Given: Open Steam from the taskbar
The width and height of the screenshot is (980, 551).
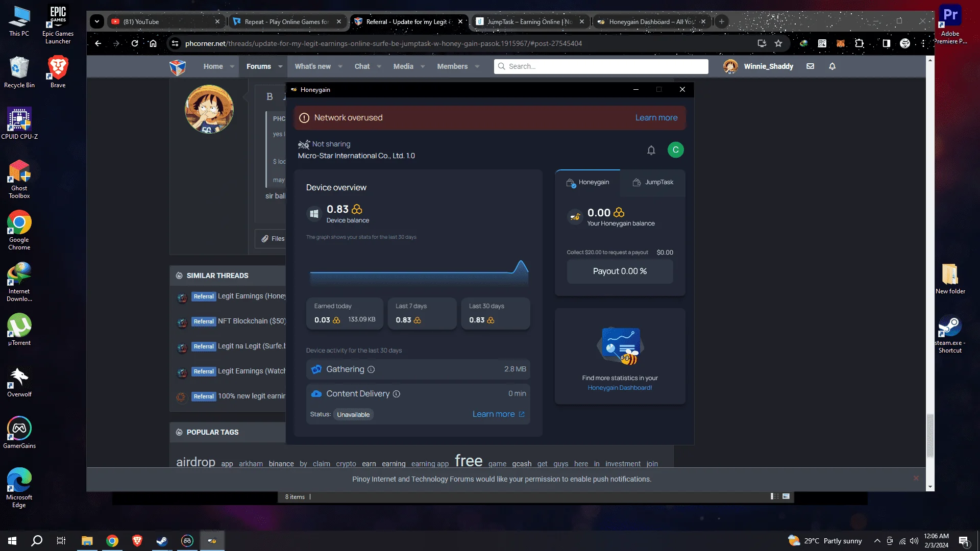Looking at the screenshot, I should coord(162,541).
